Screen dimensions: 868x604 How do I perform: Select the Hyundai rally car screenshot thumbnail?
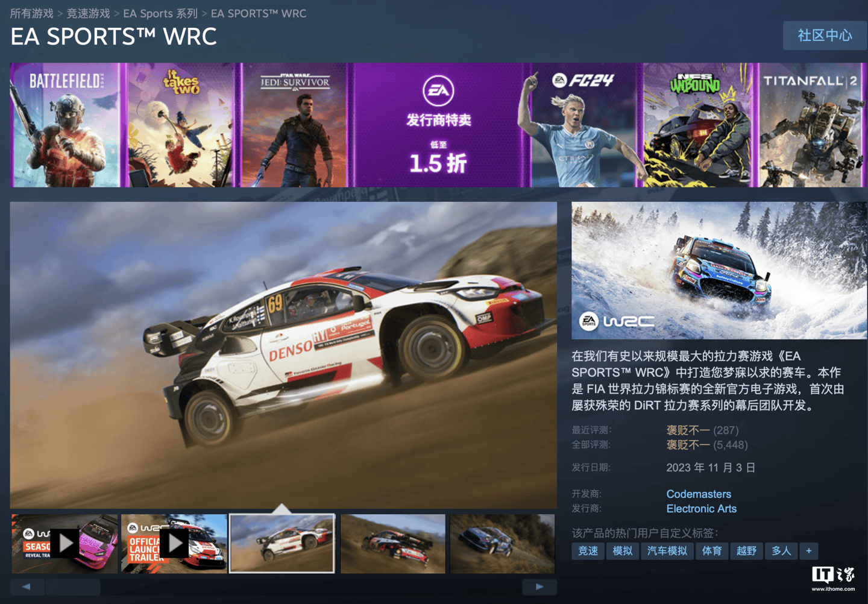[x=392, y=543]
